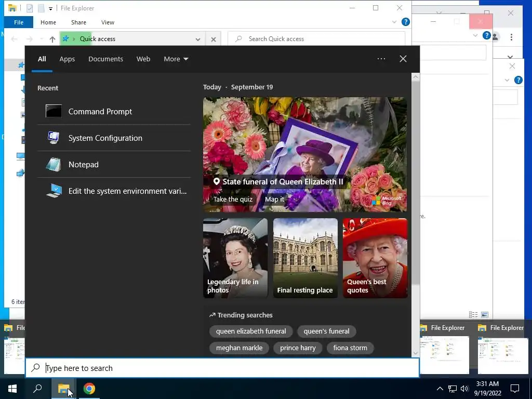Click the search results vertical scrollbar thumb
The height and width of the screenshot is (399, 532).
coord(416,182)
